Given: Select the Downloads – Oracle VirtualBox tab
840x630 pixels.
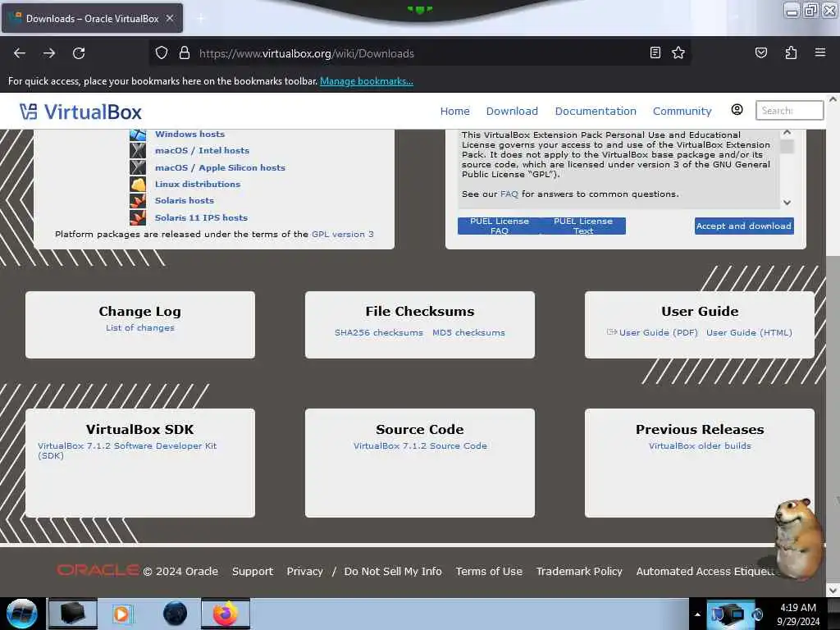Looking at the screenshot, I should [92, 18].
